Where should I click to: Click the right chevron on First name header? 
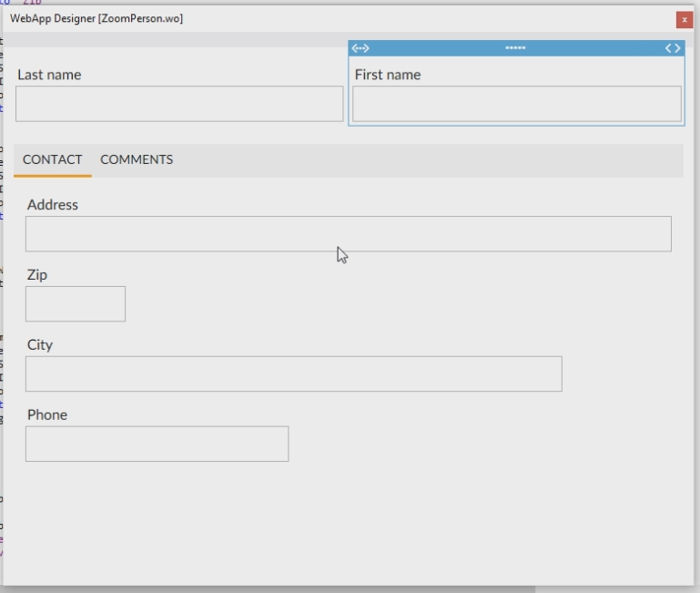click(x=677, y=48)
